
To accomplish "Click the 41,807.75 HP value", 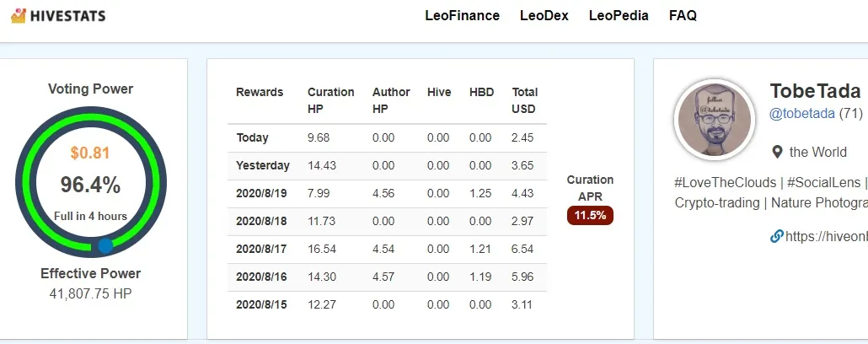I will (x=91, y=293).
